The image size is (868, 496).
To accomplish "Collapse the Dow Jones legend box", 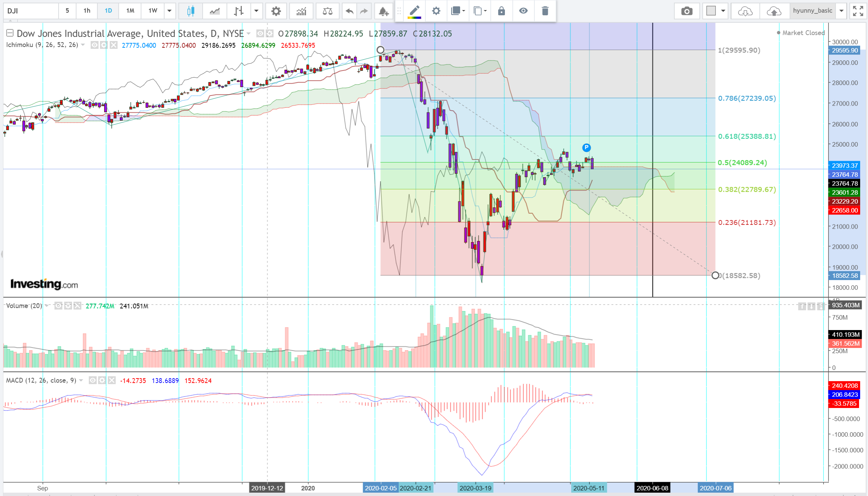I will (10, 33).
